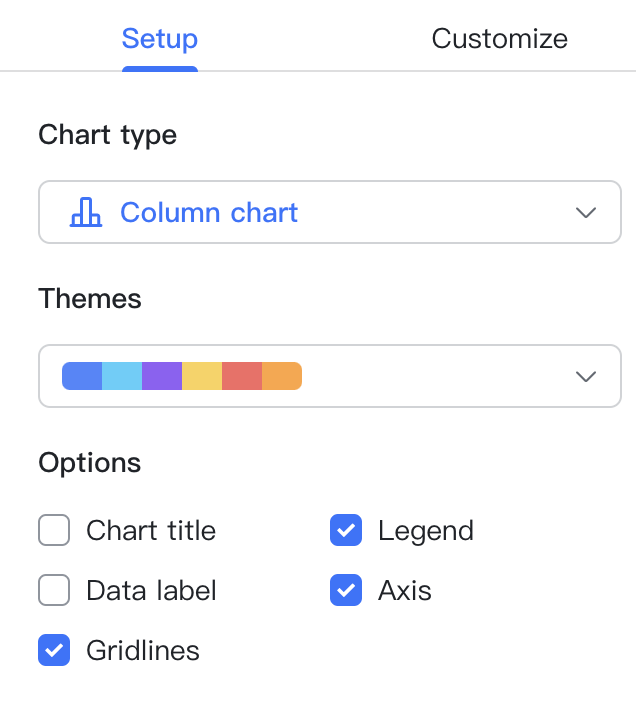
Task: Uncheck the Axis checkbox
Action: tap(346, 590)
